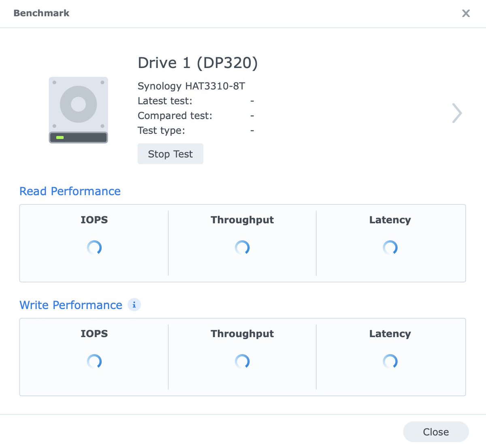Stop the running benchmark test
486x448 pixels.
pos(170,154)
